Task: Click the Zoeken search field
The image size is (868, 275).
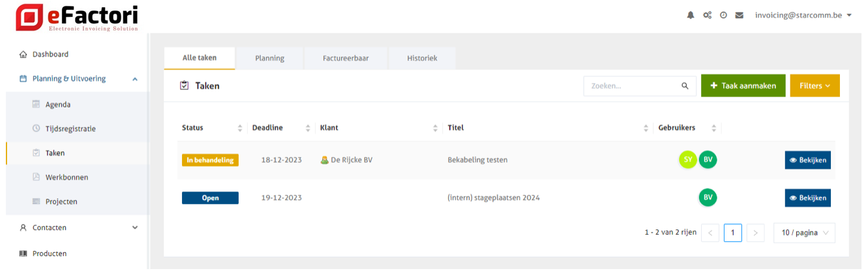Action: [x=631, y=85]
